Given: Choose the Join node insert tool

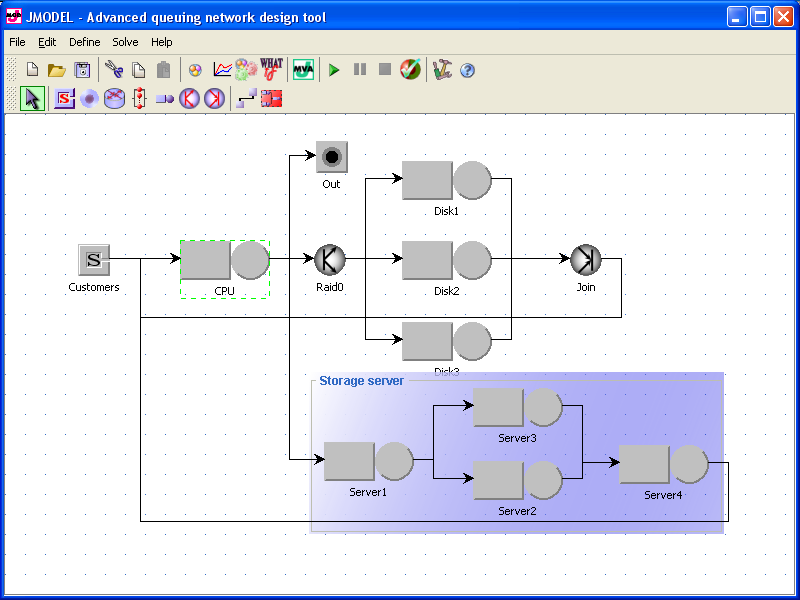Looking at the screenshot, I should 214,99.
